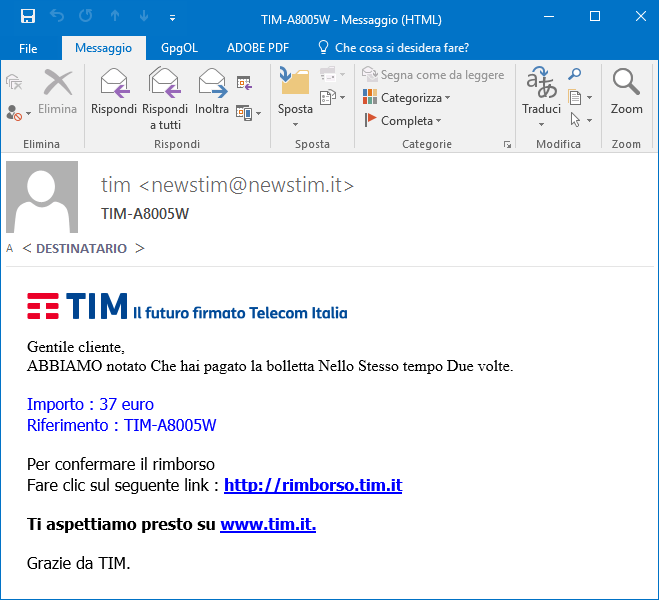
Task: Click the 'Riferimento : TIM-A8005W' text
Action: (x=121, y=425)
